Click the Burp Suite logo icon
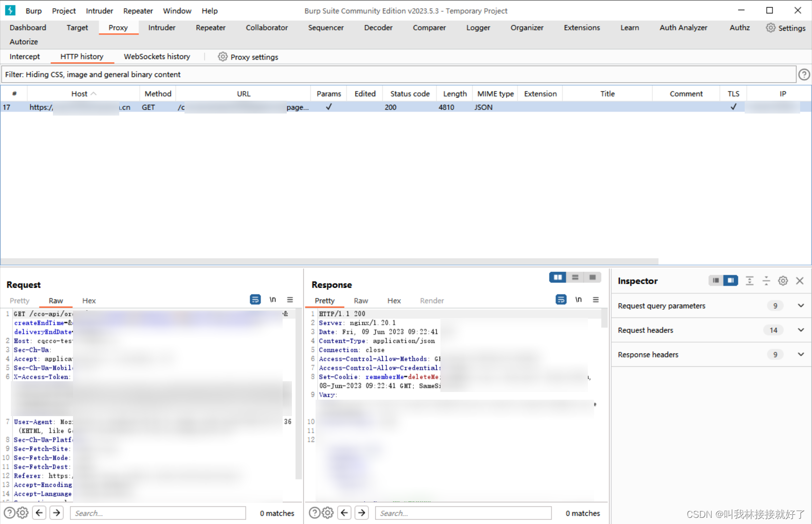 (10, 10)
